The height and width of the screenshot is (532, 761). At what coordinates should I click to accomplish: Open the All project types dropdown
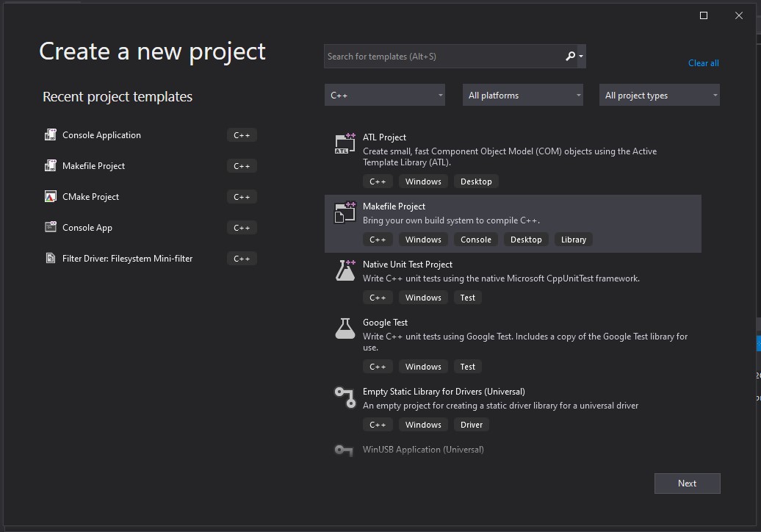click(x=660, y=95)
